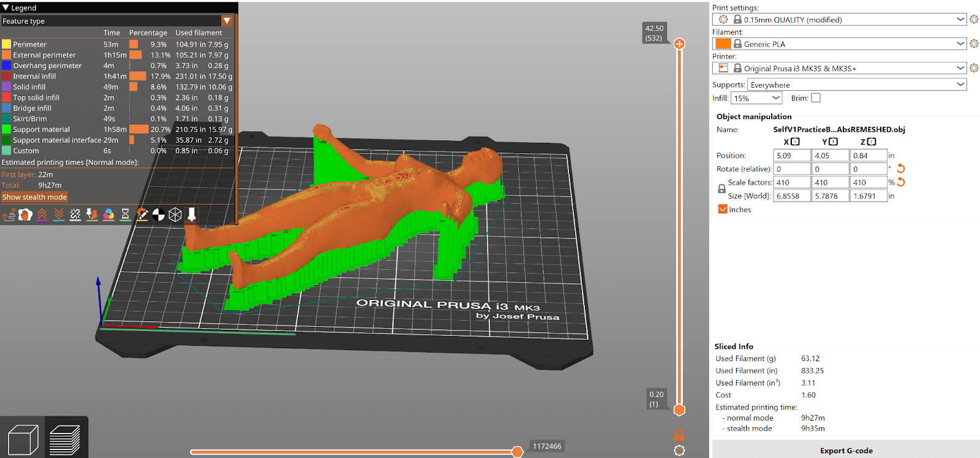Viewport: 980px width, 458px height.
Task: Open the sliced layers preview view
Action: click(64, 440)
